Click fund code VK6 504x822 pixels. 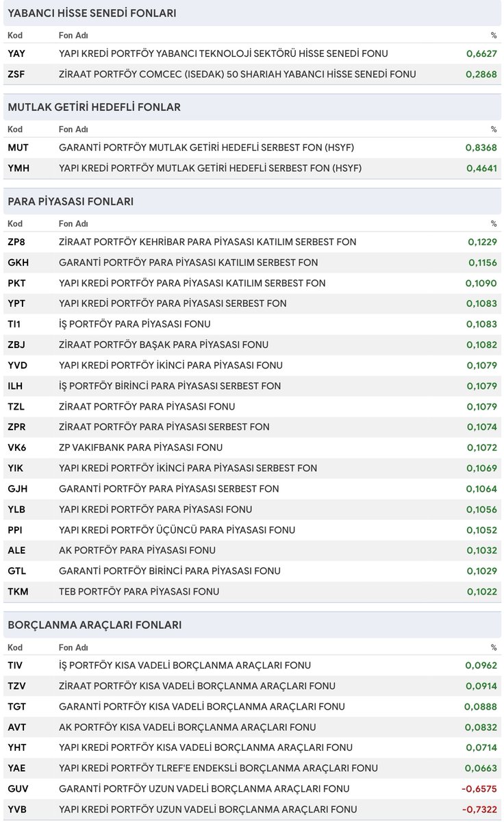click(x=17, y=447)
